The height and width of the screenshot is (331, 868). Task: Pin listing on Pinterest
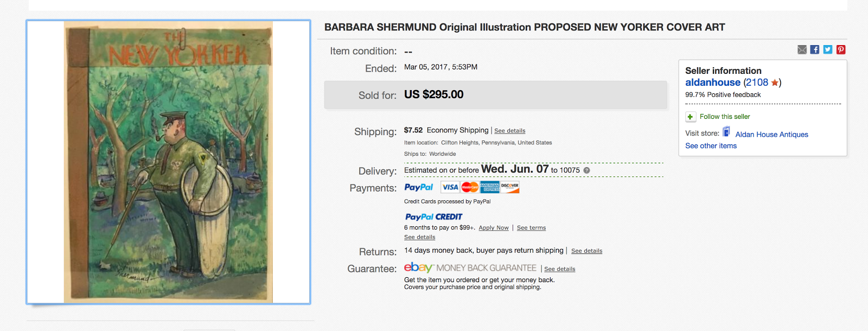coord(841,49)
